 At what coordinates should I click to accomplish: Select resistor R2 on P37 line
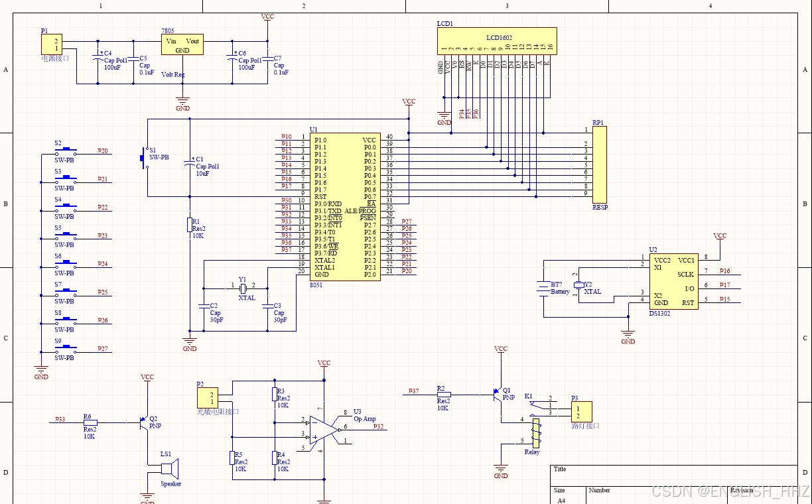(x=444, y=394)
